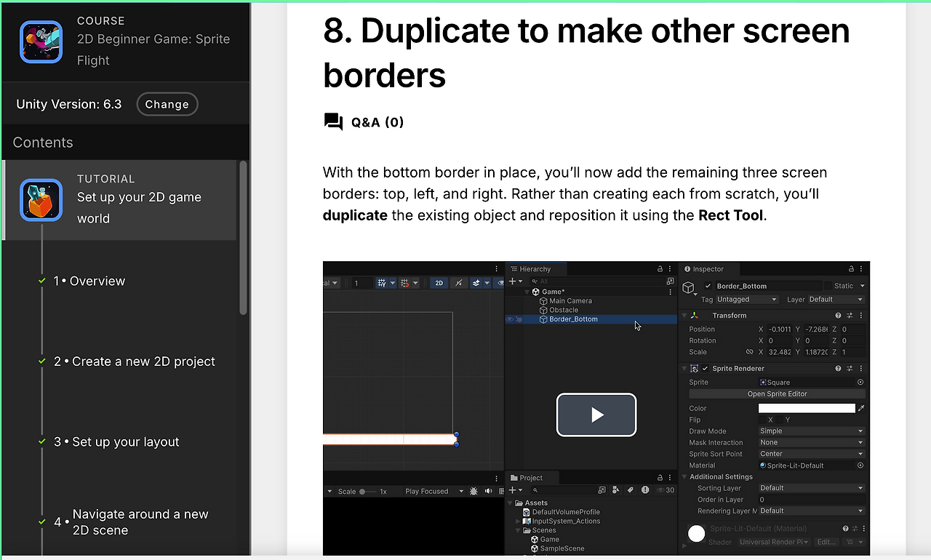
Task: Click the Sprite Flight course thumbnail
Action: click(41, 41)
